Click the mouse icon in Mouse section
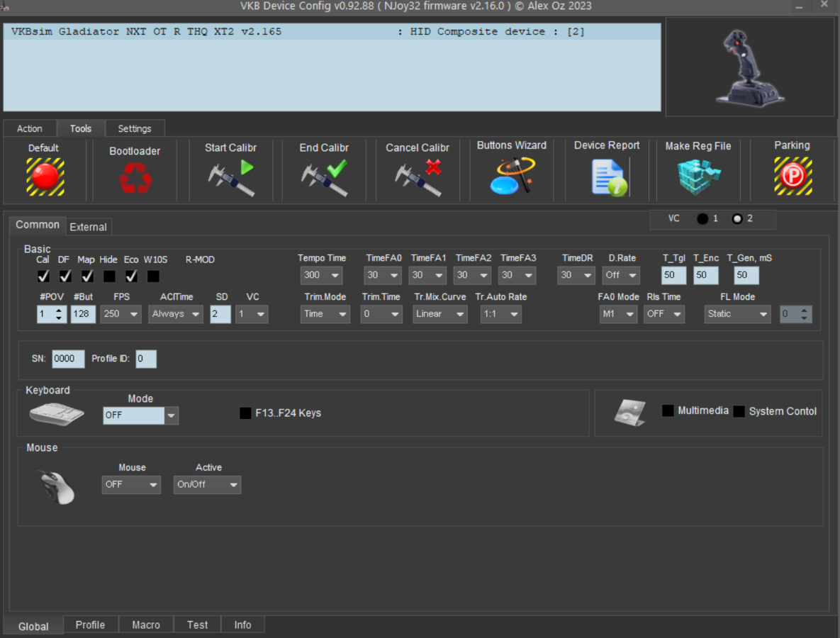Screen dimensions: 840x638 coord(57,487)
